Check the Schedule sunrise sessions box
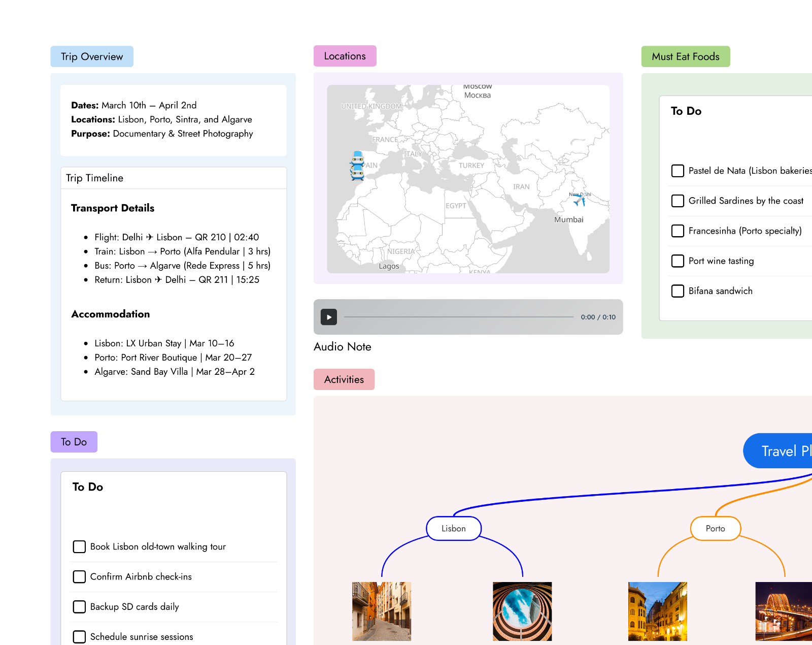812x645 pixels. pyautogui.click(x=79, y=636)
